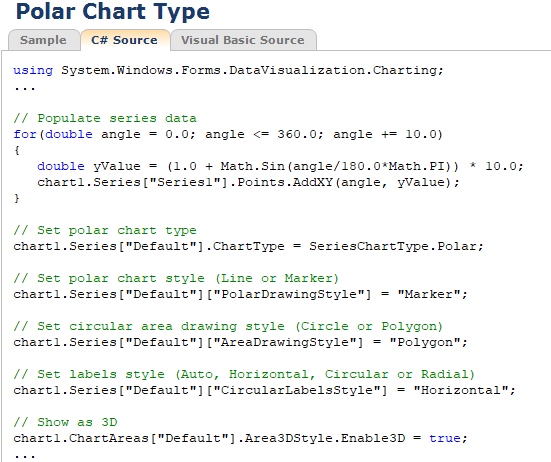Click the Line or Marker style comment
This screenshot has height=462, width=551.
pyautogui.click(x=176, y=278)
